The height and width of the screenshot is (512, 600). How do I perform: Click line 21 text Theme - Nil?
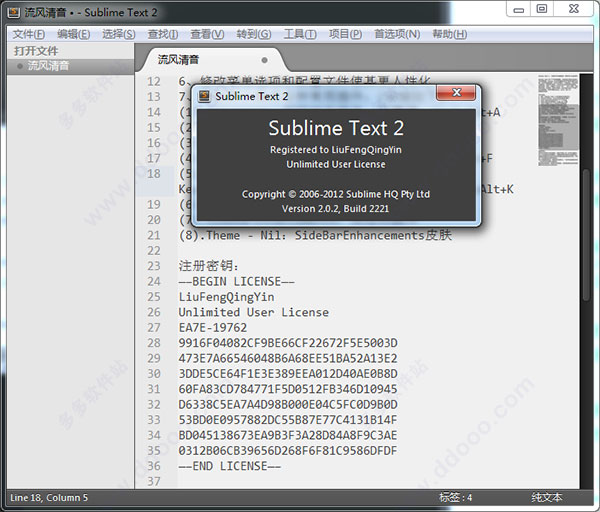tap(315, 235)
